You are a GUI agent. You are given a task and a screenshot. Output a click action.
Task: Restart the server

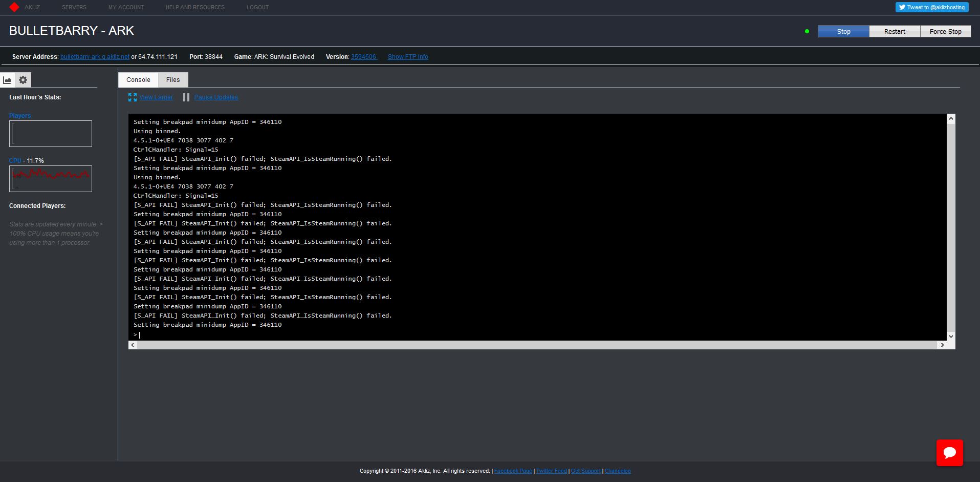(895, 31)
